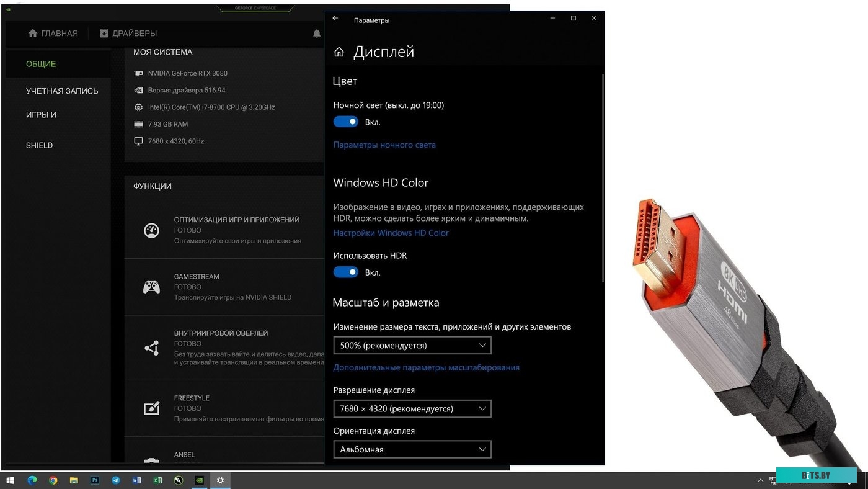868x489 pixels.
Task: Switch to the Драйверы tab
Action: click(x=128, y=34)
